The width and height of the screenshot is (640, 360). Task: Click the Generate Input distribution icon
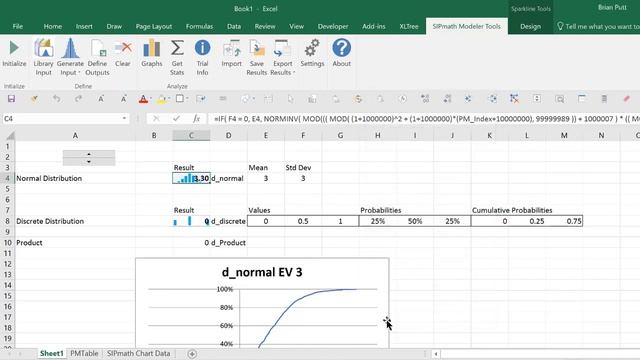tap(70, 48)
